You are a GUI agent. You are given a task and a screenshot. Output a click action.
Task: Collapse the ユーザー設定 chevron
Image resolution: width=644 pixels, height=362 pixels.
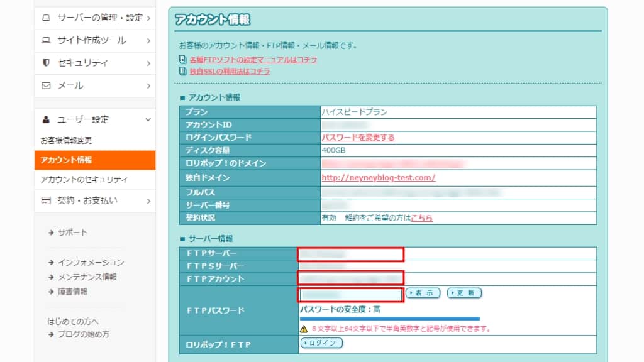148,119
